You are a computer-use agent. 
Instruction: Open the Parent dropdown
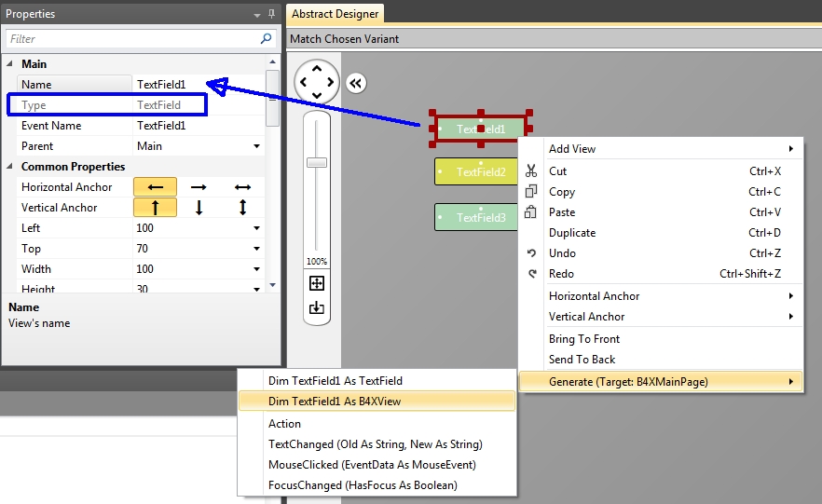257,146
